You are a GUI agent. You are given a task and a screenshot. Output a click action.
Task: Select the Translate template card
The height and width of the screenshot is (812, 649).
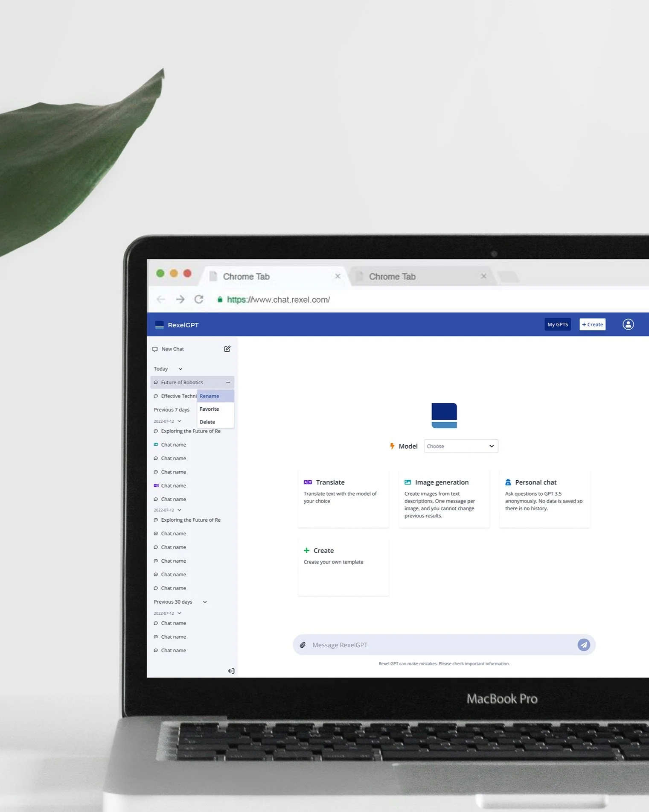coord(343,499)
